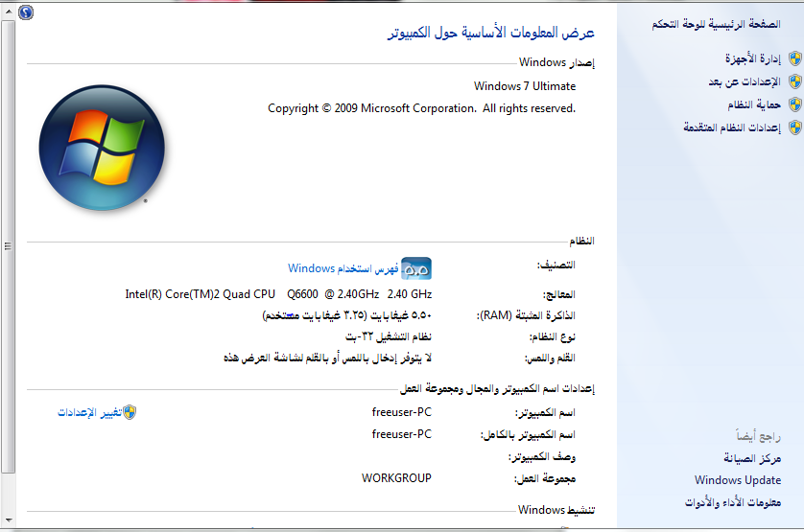Viewport: 804px width, 532px height.
Task: Open مركز الصيانة action center link
Action: pos(752,458)
